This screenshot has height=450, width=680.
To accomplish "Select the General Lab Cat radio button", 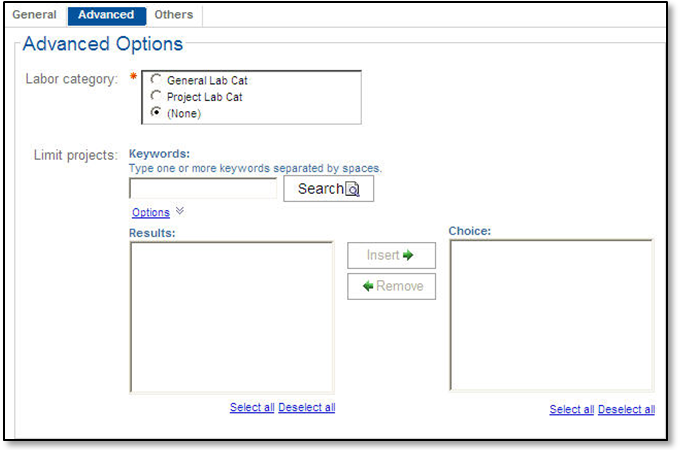I will pos(155,80).
